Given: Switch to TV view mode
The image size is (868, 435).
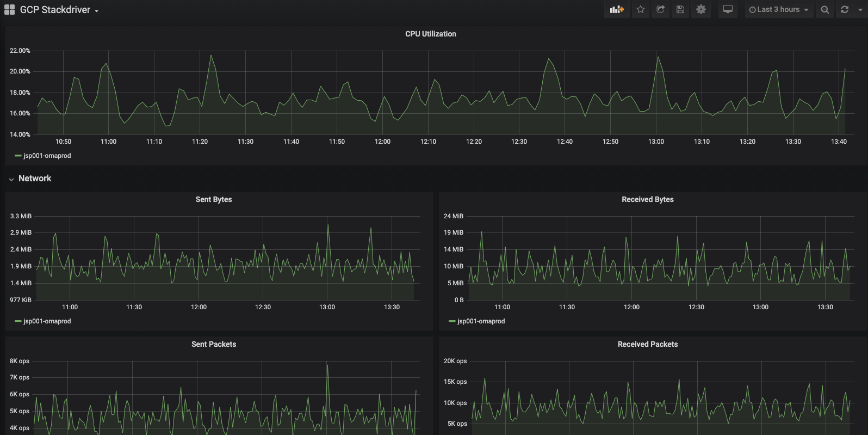Looking at the screenshot, I should click(x=728, y=9).
